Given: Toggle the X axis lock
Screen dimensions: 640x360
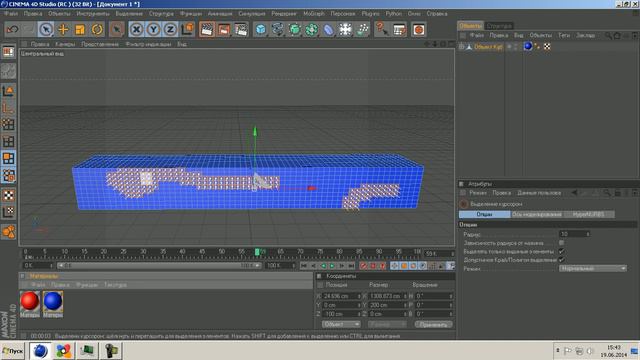Looking at the screenshot, I should tap(136, 29).
